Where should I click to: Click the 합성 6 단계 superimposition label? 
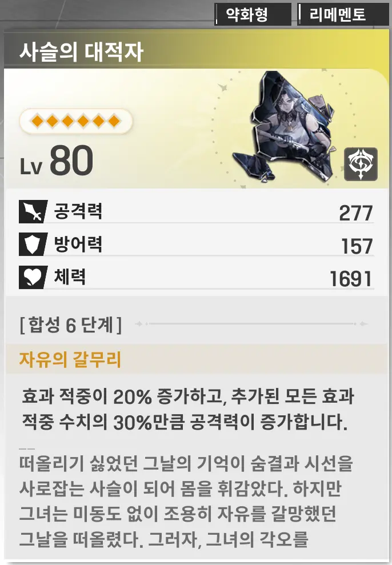[71, 324]
